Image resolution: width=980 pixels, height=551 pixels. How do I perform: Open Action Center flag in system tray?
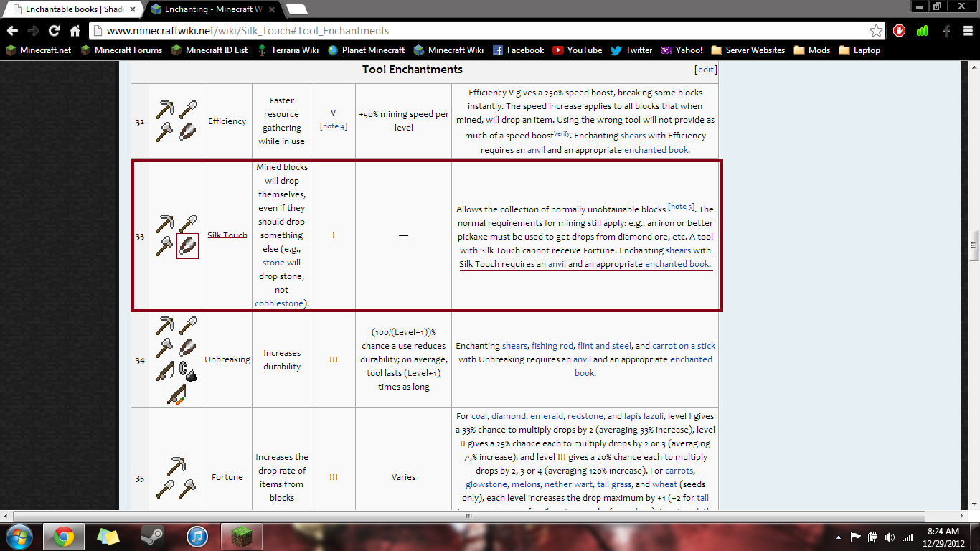pos(855,537)
